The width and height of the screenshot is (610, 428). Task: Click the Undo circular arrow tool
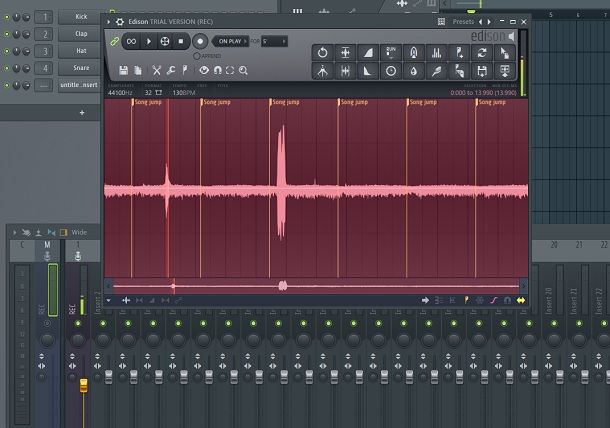tap(323, 53)
